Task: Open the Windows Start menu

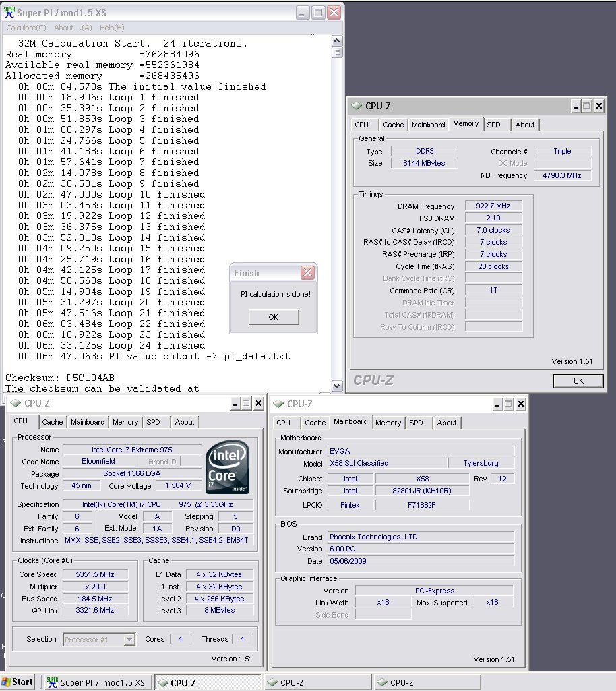Action: [x=18, y=682]
